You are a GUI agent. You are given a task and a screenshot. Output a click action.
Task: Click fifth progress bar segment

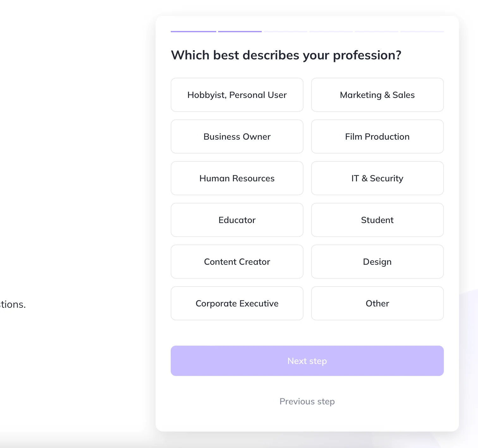pos(377,32)
